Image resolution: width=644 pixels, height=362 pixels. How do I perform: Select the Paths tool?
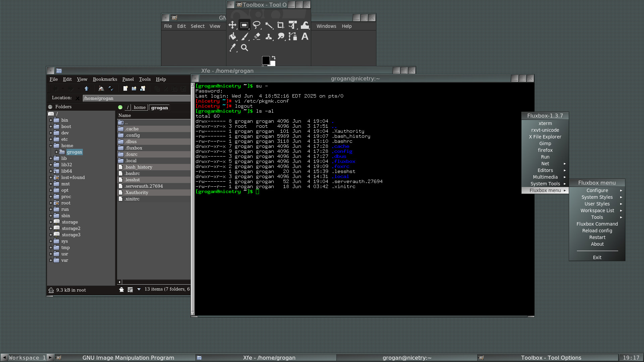293,37
